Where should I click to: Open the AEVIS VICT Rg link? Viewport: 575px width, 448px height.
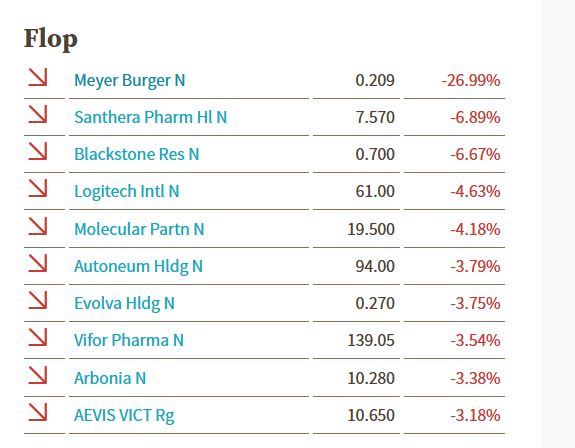coord(124,416)
